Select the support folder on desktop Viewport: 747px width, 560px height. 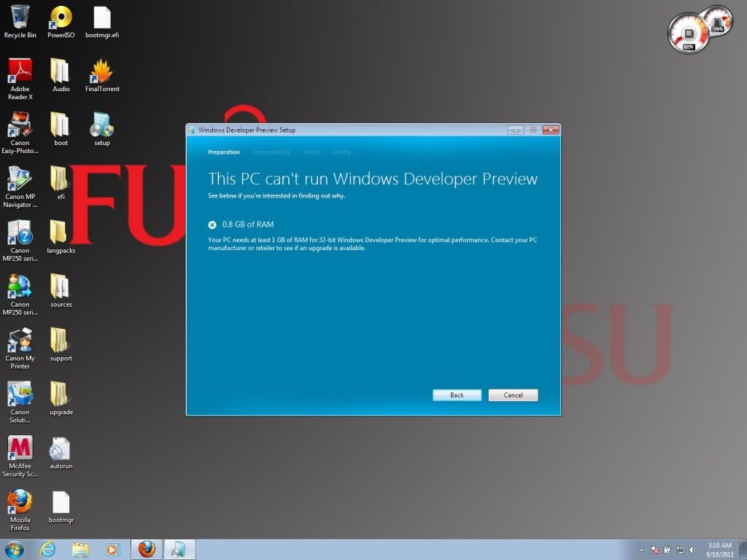click(x=61, y=345)
